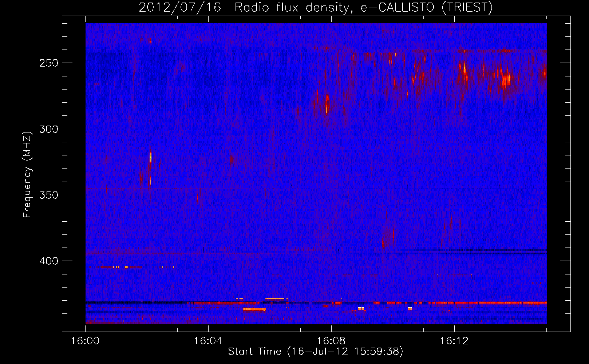Click the 16:00 time tick label
The image size is (589, 364).
point(85,341)
